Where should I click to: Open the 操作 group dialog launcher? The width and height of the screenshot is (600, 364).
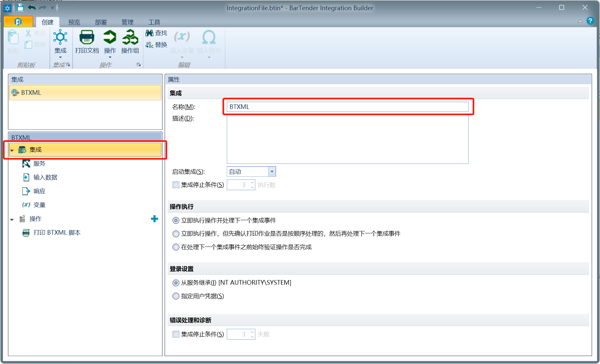coord(139,65)
